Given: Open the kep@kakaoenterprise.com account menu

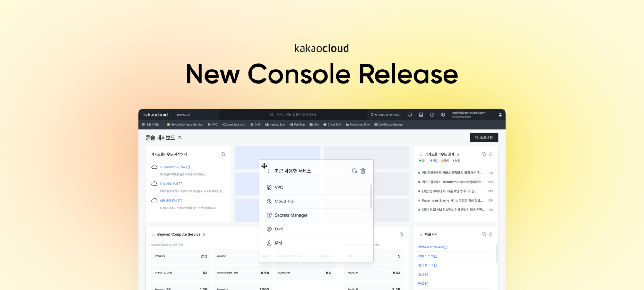Looking at the screenshot, I should (x=468, y=114).
